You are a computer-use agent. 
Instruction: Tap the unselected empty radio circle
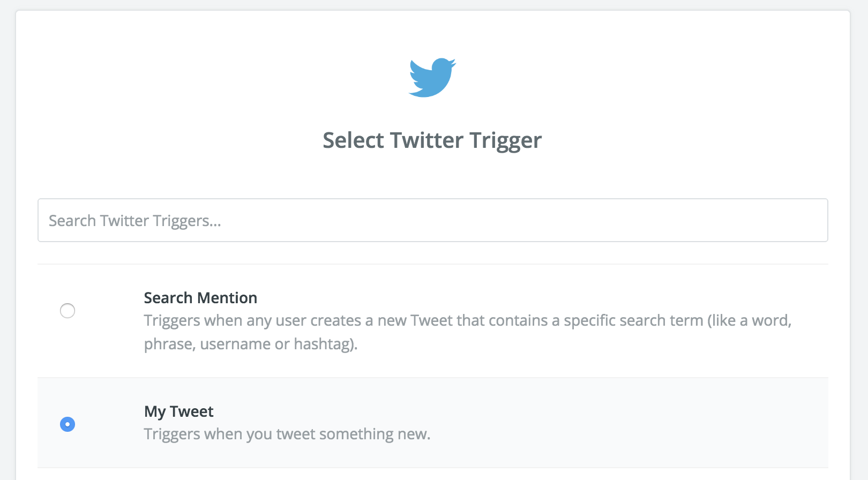pyautogui.click(x=68, y=311)
